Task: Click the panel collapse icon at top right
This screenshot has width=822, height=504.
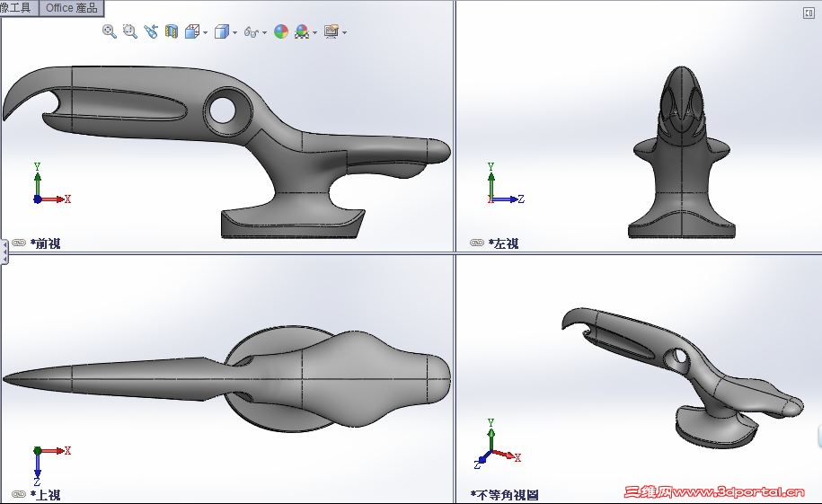Action: 809,13
